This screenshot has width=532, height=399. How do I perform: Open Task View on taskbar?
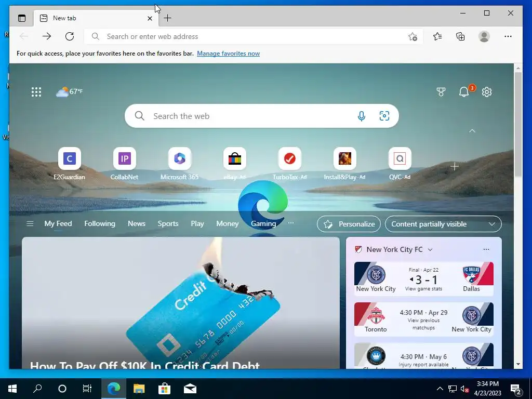click(87, 389)
